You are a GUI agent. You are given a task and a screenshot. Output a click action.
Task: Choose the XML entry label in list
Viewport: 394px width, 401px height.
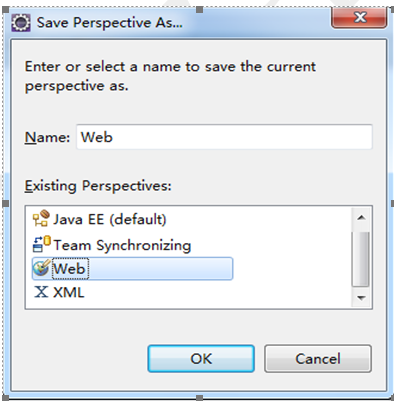[x=69, y=292]
